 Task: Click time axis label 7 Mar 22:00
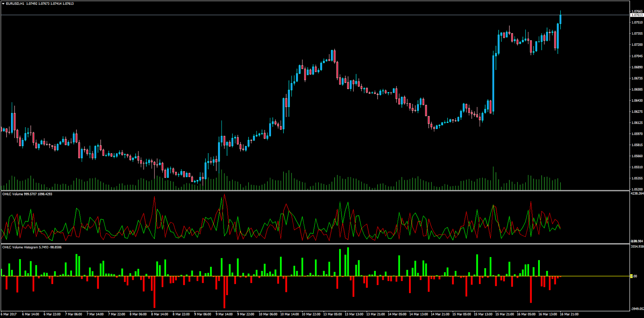(x=117, y=314)
